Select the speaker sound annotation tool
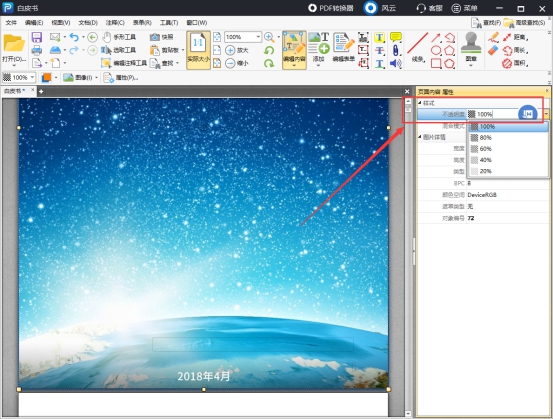This screenshot has height=419, width=553. (x=396, y=63)
